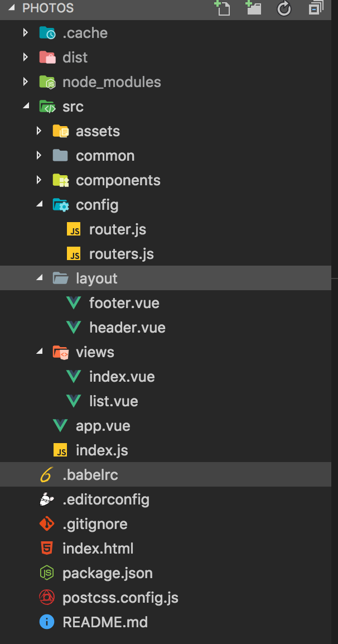Open the .editorconfig file
The width and height of the screenshot is (338, 644).
tap(107, 499)
